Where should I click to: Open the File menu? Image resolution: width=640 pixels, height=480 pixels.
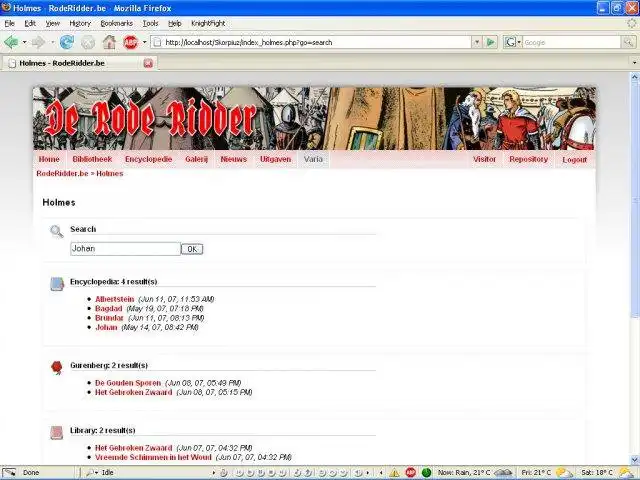coord(9,23)
